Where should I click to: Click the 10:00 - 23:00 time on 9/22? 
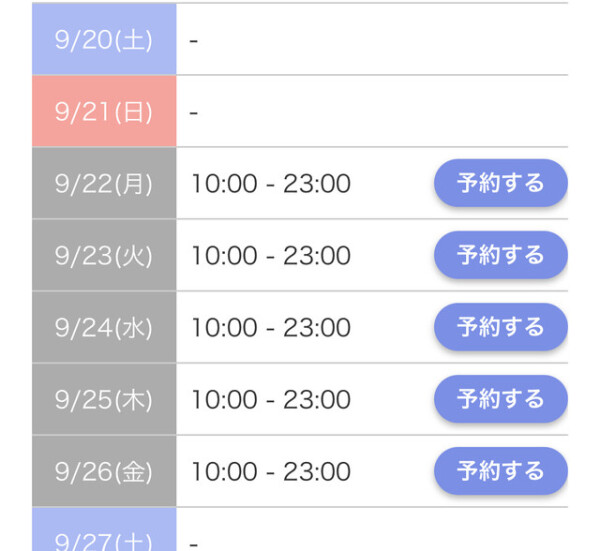pyautogui.click(x=270, y=184)
